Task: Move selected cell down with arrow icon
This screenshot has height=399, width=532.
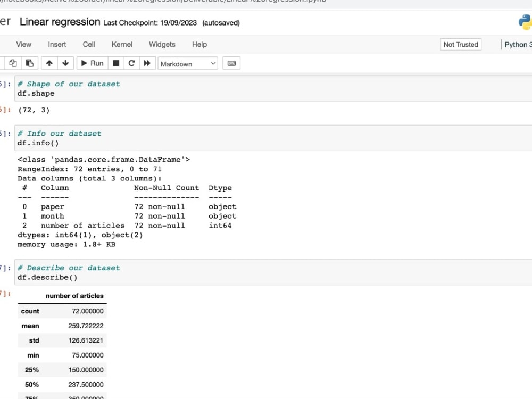Action: [x=65, y=63]
